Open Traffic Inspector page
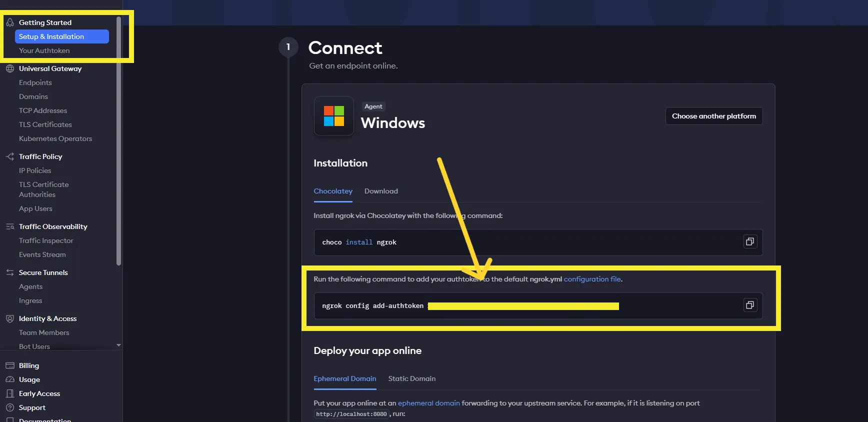Viewport: 868px width, 422px height. [x=46, y=240]
